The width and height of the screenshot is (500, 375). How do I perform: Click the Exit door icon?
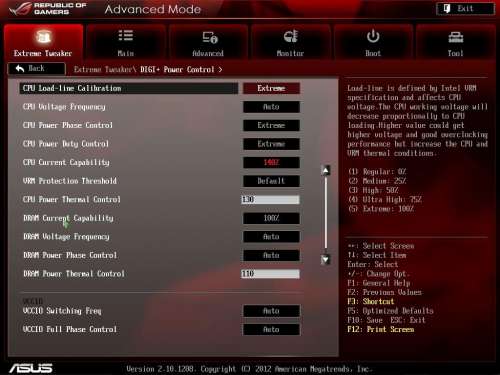tap(447, 9)
